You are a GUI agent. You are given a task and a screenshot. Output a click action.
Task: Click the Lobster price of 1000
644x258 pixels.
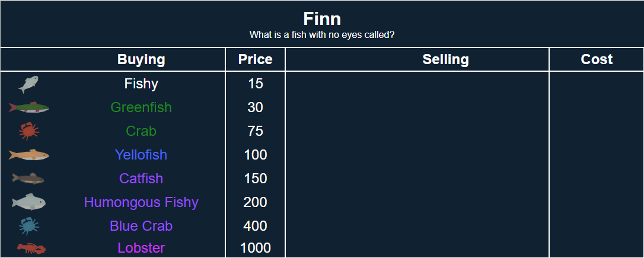255,248
